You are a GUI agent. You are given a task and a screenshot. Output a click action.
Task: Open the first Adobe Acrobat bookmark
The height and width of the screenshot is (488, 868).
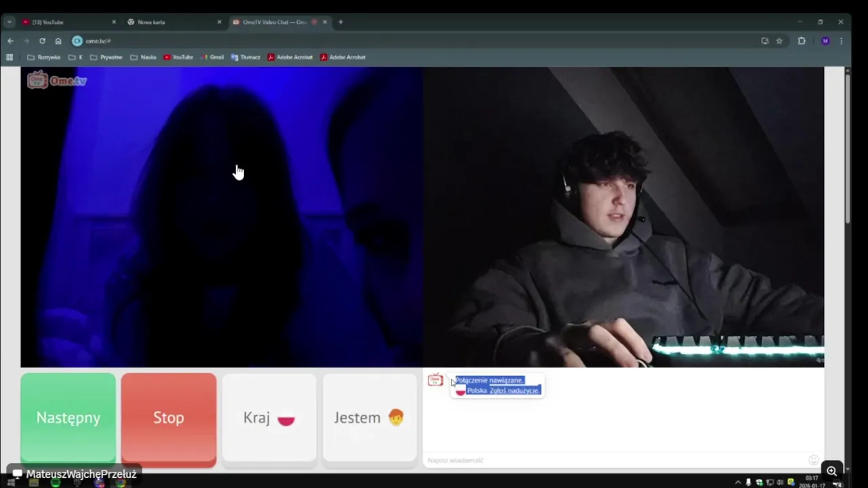(290, 57)
